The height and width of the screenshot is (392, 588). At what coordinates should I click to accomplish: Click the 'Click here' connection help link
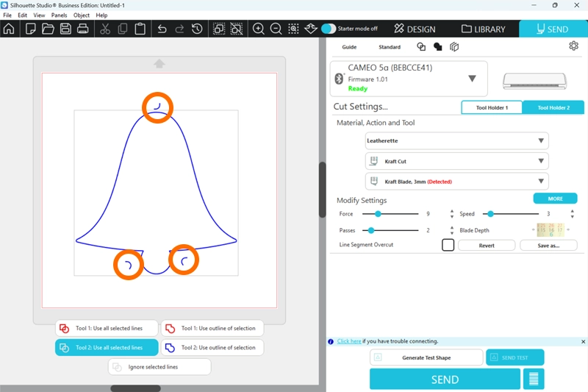[x=349, y=341]
